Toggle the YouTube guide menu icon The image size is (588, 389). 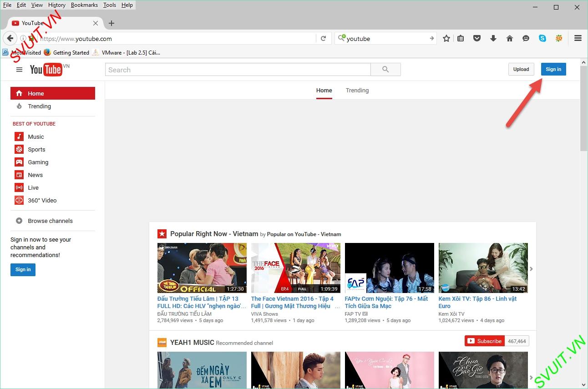point(19,70)
